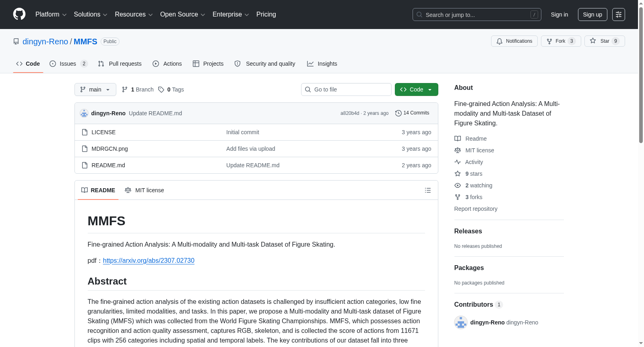Open the MMFS repository link
The image size is (644, 347).
(85, 42)
